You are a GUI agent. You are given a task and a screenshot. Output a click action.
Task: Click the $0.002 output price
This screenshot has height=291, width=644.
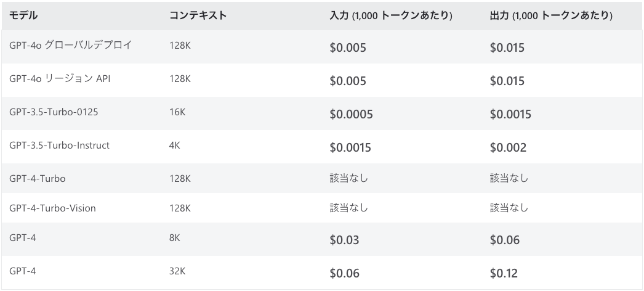[508, 147]
